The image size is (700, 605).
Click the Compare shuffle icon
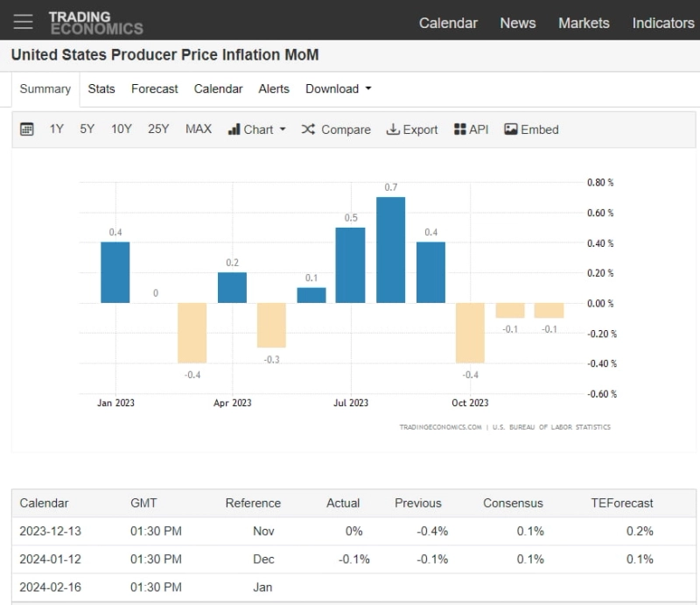308,130
